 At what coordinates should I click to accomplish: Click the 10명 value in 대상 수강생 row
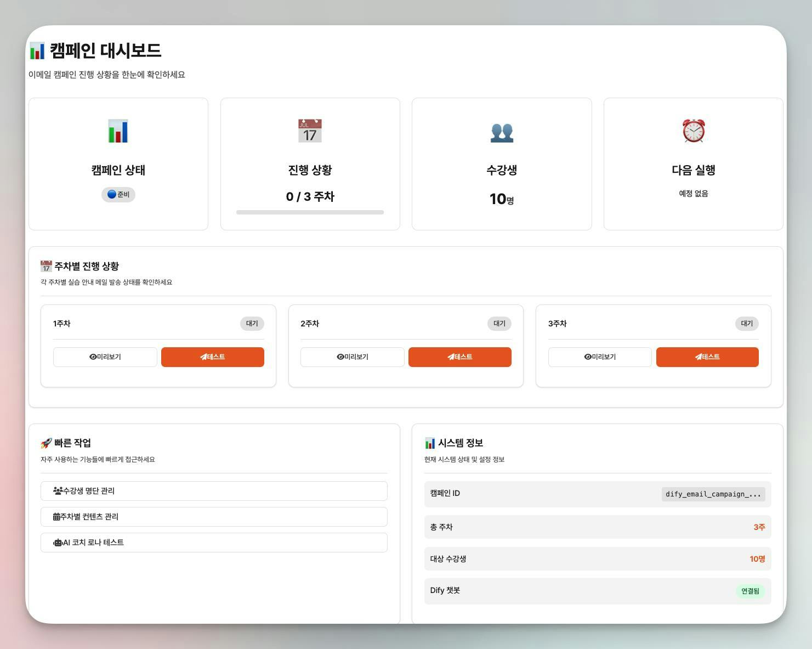tap(757, 559)
